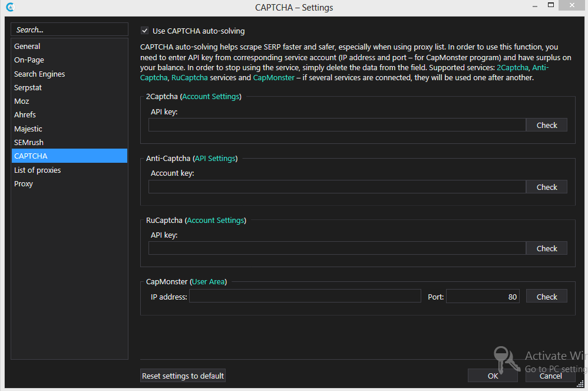Image resolution: width=588 pixels, height=391 pixels.
Task: Close the CAPTCHA Settings window
Action: pos(572,5)
